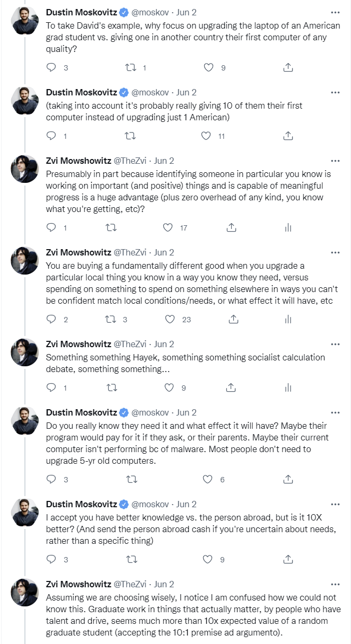
Task: Open the Jun 2 timestamp of Zvi's Hayek tweet
Action: [x=164, y=344]
